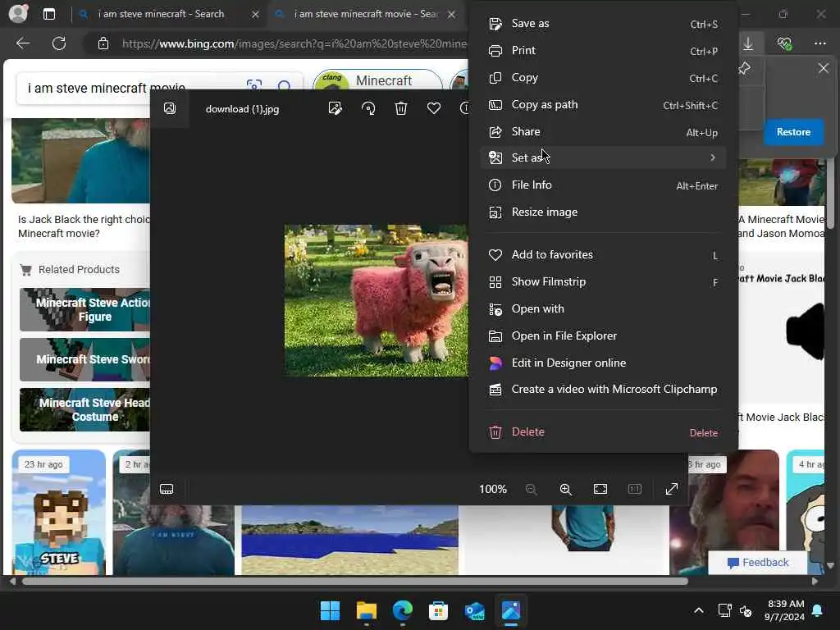This screenshot has width=840, height=630.
Task: Click the zoom out magnifier icon
Action: pos(531,489)
